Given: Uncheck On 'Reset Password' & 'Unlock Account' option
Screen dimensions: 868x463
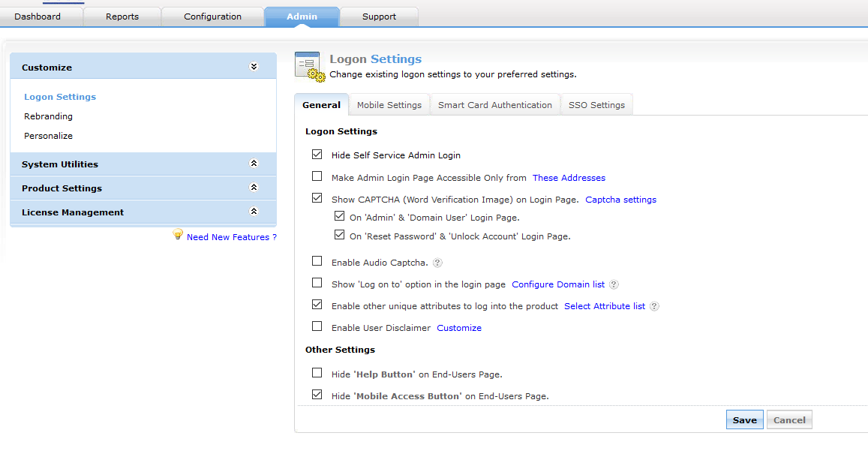Looking at the screenshot, I should click(x=339, y=235).
